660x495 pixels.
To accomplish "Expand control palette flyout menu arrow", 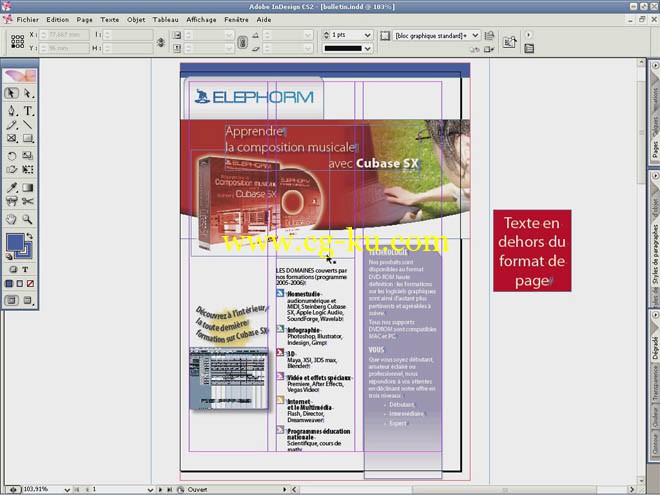I will (529, 35).
